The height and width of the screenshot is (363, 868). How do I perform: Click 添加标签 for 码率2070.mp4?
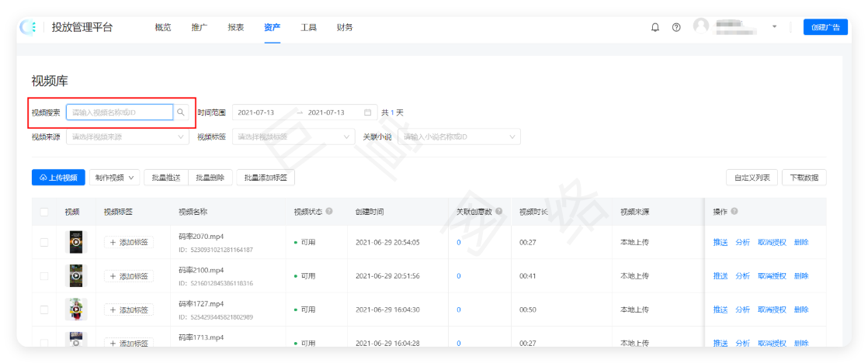click(x=129, y=242)
